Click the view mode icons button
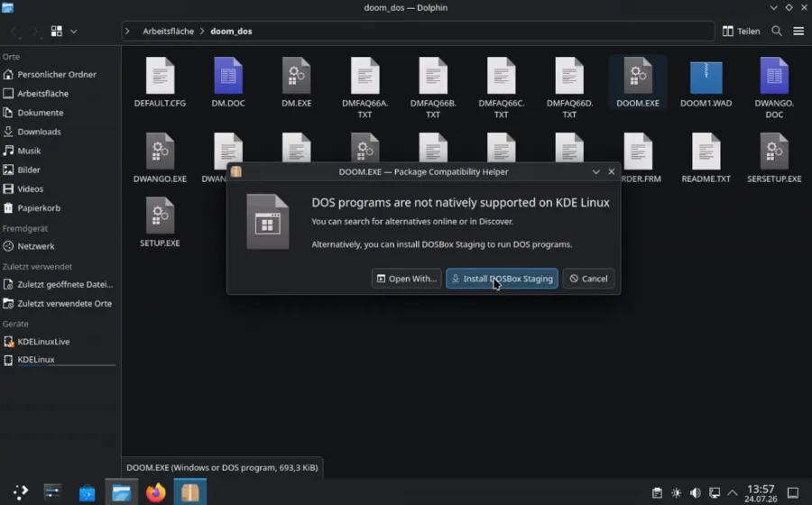The height and width of the screenshot is (505, 812). click(x=57, y=31)
